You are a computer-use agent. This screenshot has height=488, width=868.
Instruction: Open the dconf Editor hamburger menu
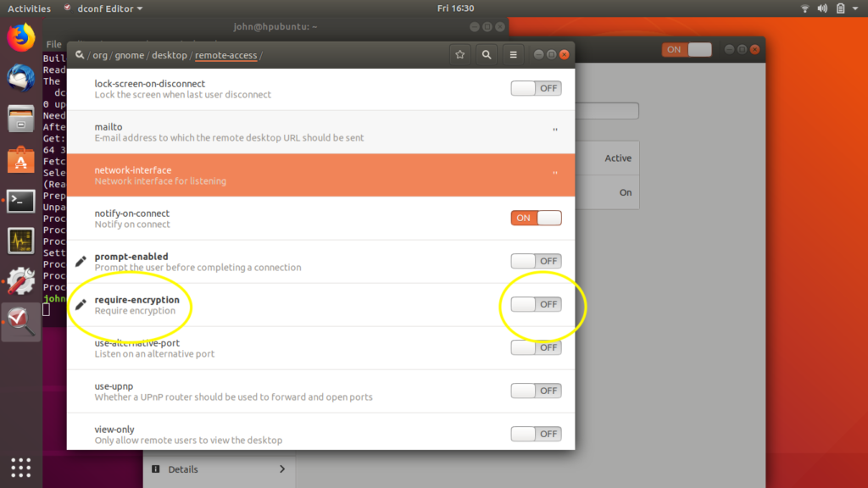pos(513,53)
